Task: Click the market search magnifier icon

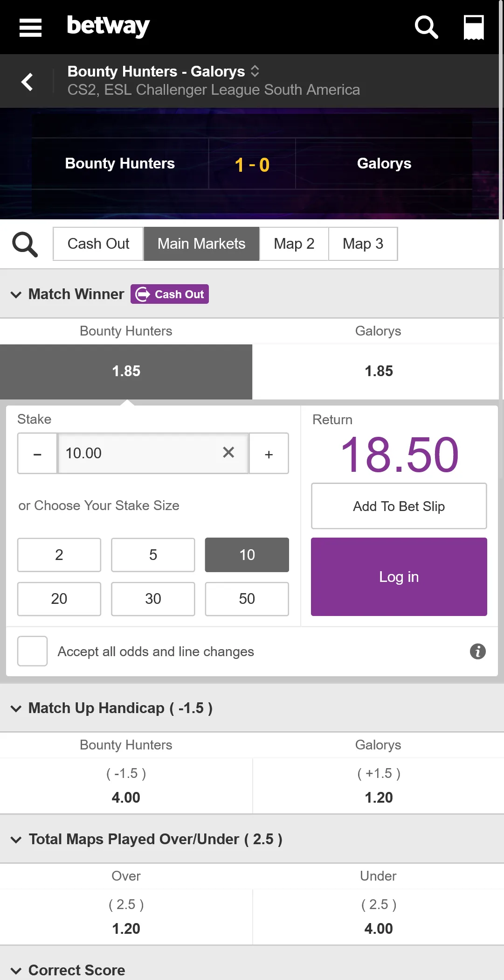Action: click(x=25, y=245)
